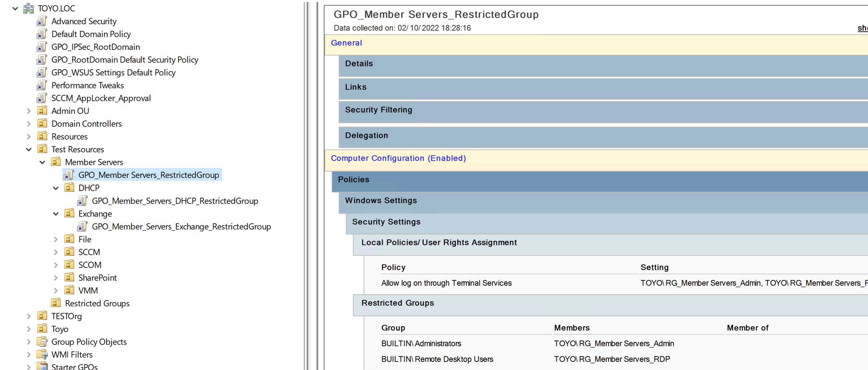Click the Computer Configuration (Enabled) heading
Image resolution: width=868 pixels, height=370 pixels.
pos(399,158)
